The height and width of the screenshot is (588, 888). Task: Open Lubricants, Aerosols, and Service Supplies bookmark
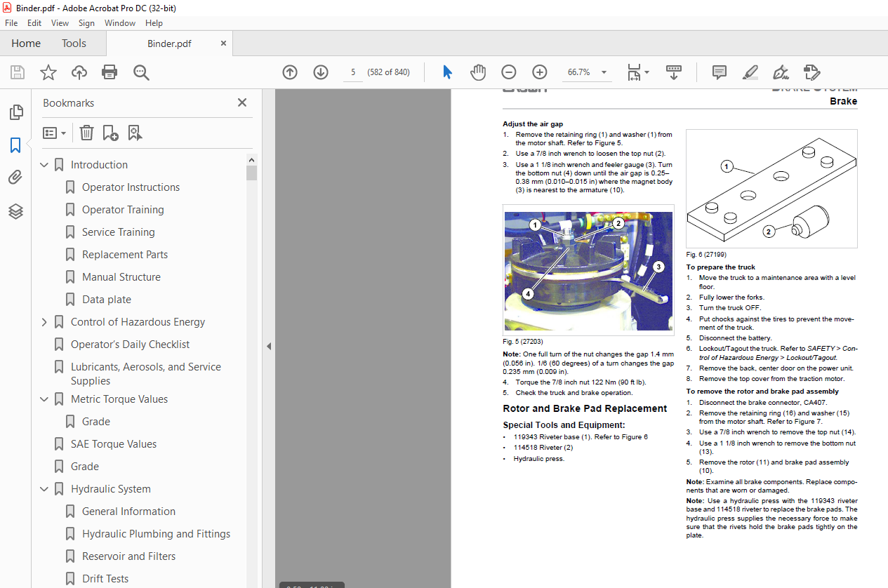pos(146,374)
